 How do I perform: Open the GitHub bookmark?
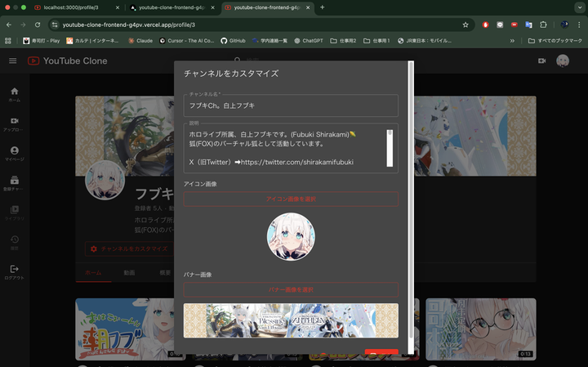233,41
